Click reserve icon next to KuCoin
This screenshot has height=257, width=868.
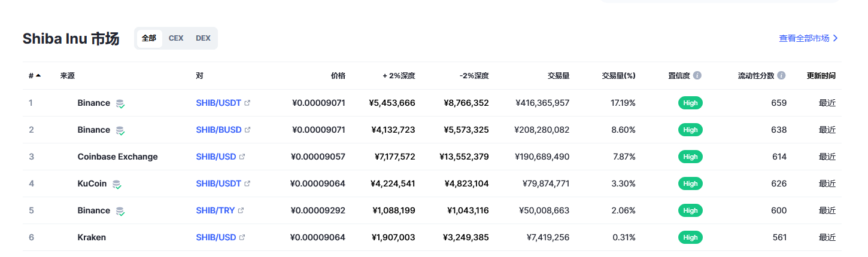[x=117, y=184]
